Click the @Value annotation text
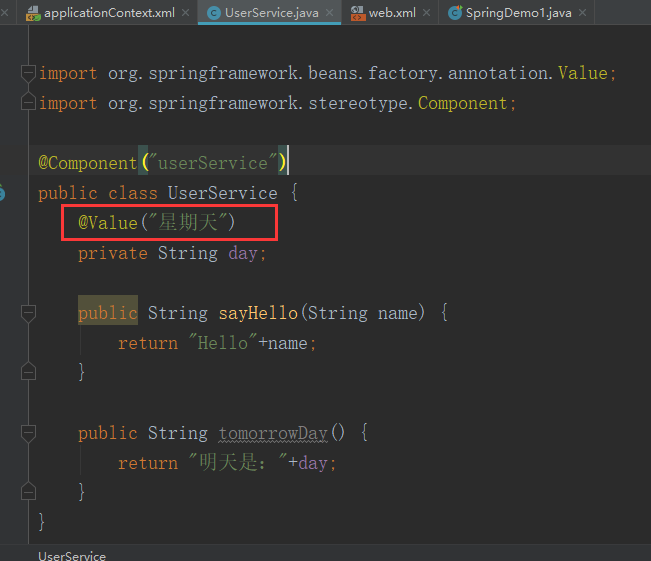The image size is (651, 561). [x=108, y=223]
